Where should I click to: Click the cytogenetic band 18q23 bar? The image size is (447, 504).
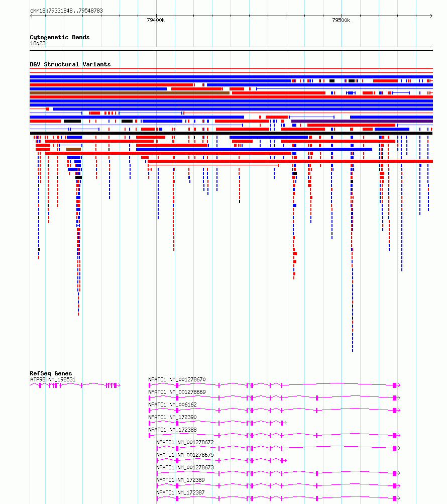(x=231, y=49)
